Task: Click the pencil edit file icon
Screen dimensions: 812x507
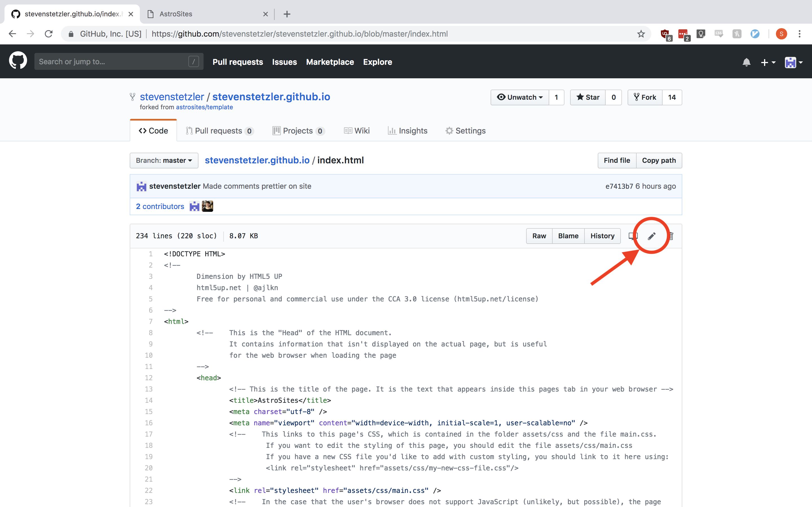Action: coord(651,236)
